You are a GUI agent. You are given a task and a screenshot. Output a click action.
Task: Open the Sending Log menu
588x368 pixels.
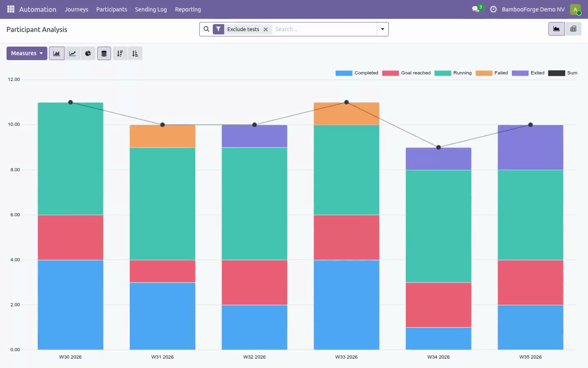pos(151,9)
